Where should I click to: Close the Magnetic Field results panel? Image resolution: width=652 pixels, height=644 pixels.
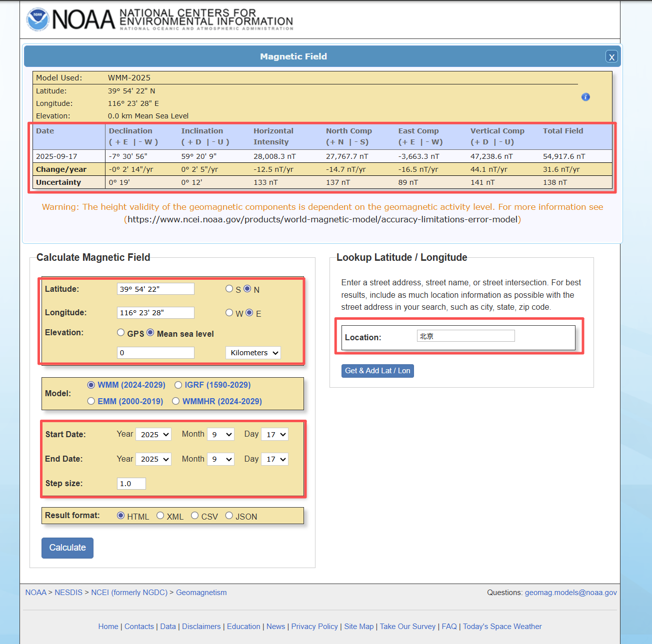[611, 57]
